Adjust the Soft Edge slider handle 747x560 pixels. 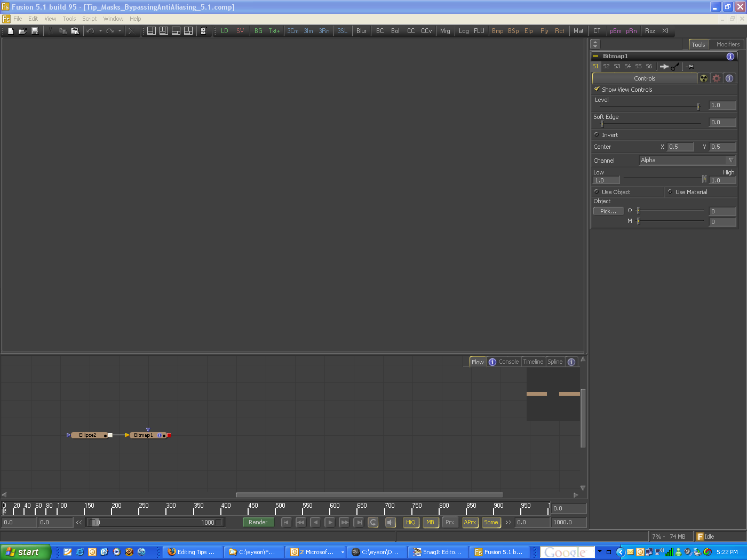[x=601, y=124]
